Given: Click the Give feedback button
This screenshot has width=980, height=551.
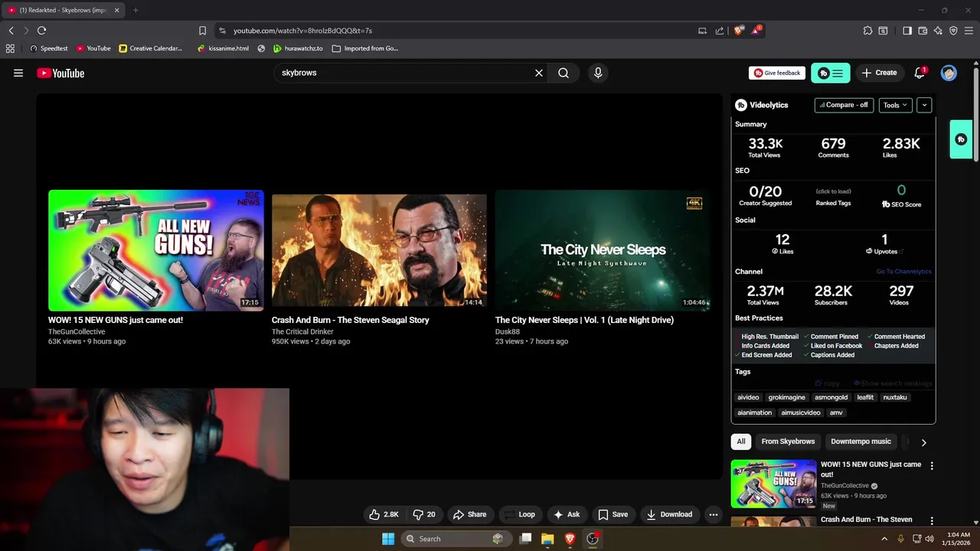Looking at the screenshot, I should [x=777, y=73].
